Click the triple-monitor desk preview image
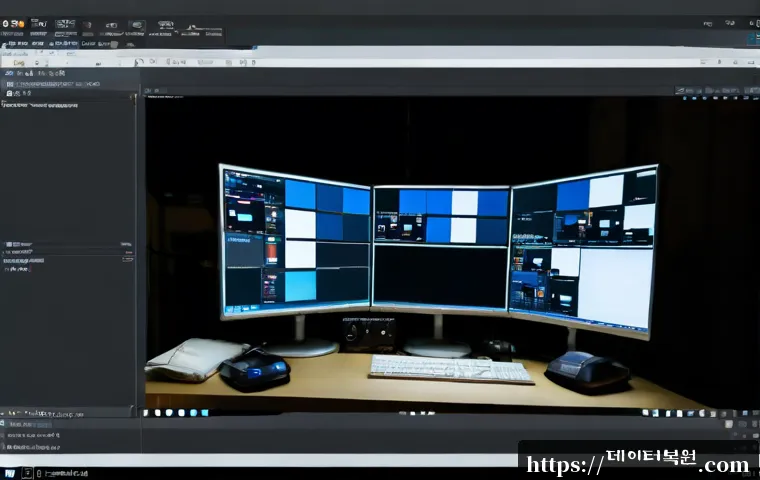The image size is (760, 480). pyautogui.click(x=452, y=253)
